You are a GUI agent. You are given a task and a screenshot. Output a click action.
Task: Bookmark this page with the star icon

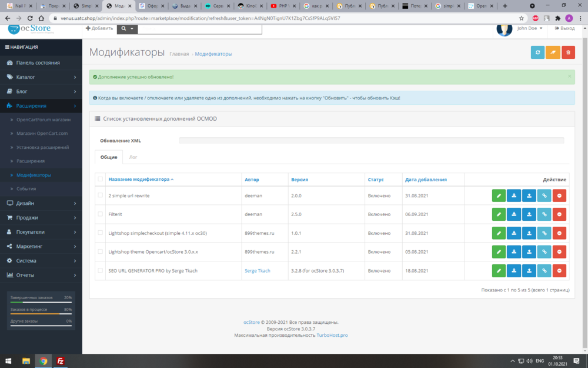click(x=521, y=18)
